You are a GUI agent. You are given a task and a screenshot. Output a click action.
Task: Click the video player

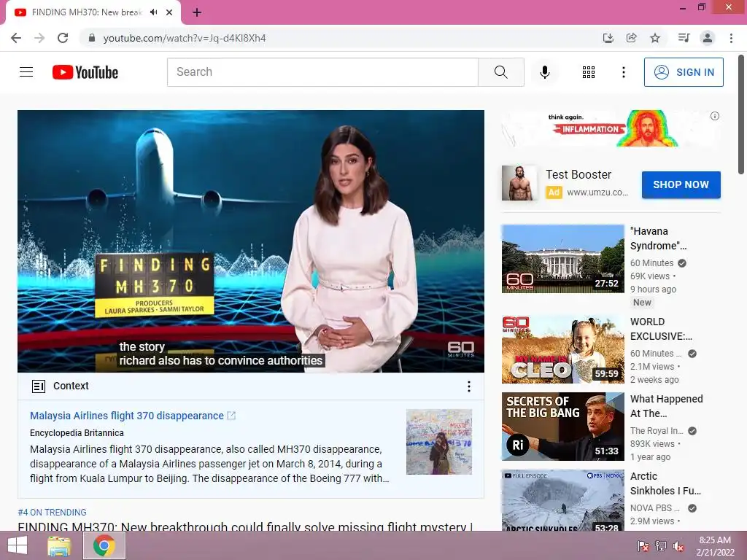pyautogui.click(x=251, y=241)
